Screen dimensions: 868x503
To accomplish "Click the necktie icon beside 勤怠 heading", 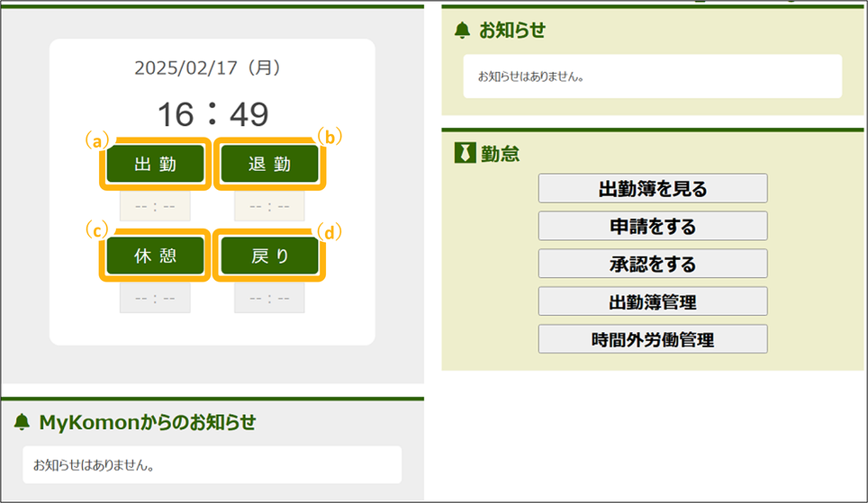I will click(464, 154).
